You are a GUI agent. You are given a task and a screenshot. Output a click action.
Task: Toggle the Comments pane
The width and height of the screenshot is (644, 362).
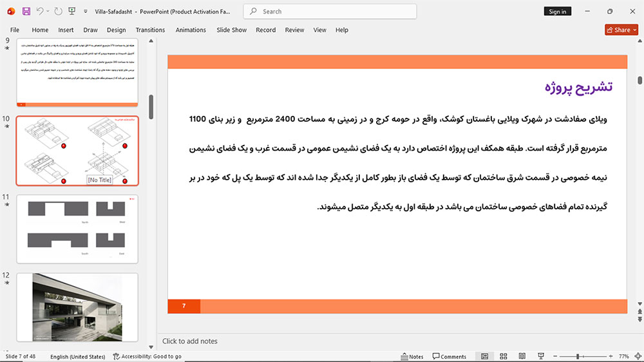[x=450, y=356]
